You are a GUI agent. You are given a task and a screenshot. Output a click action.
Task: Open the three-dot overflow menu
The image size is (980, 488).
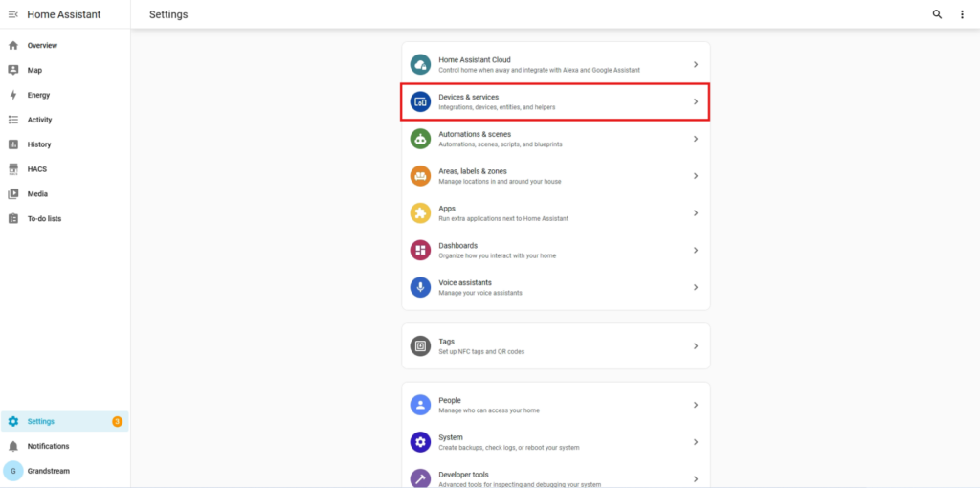962,14
